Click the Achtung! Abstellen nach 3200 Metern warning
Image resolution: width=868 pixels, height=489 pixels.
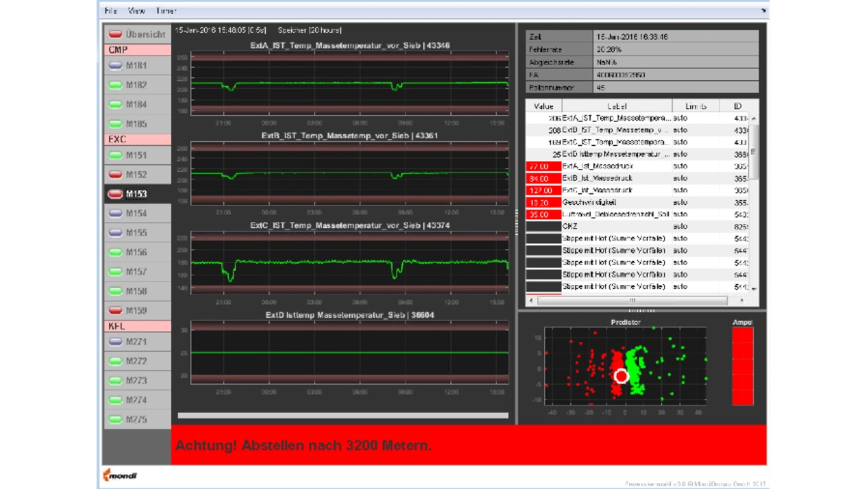click(x=303, y=446)
